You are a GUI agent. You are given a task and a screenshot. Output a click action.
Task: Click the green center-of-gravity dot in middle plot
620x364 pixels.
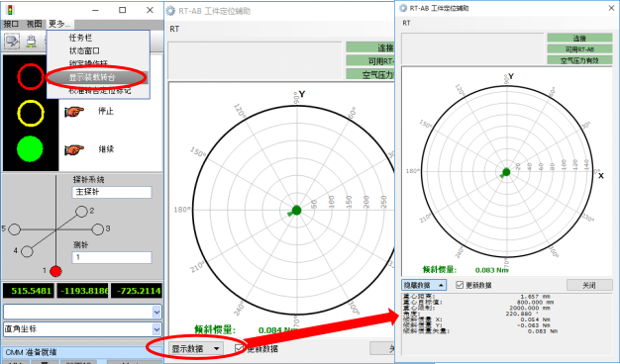[296, 211]
